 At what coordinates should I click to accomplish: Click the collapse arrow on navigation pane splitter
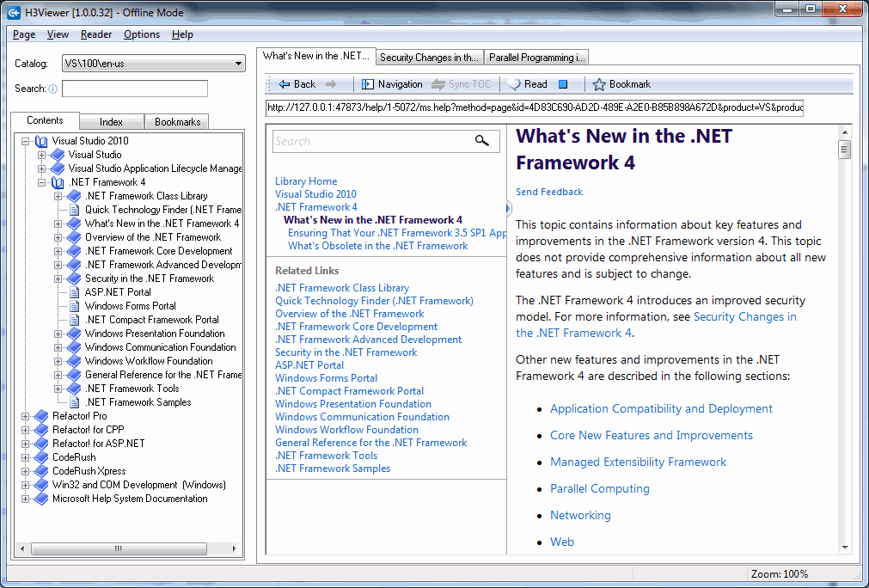point(508,209)
